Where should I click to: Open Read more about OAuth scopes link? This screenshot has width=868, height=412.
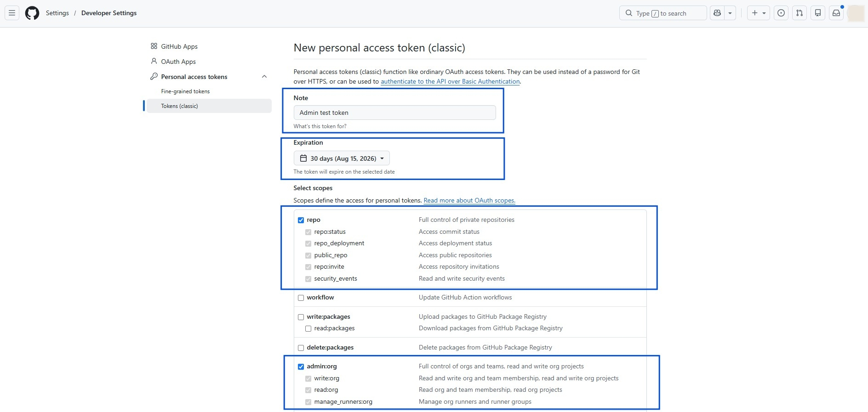pos(469,200)
